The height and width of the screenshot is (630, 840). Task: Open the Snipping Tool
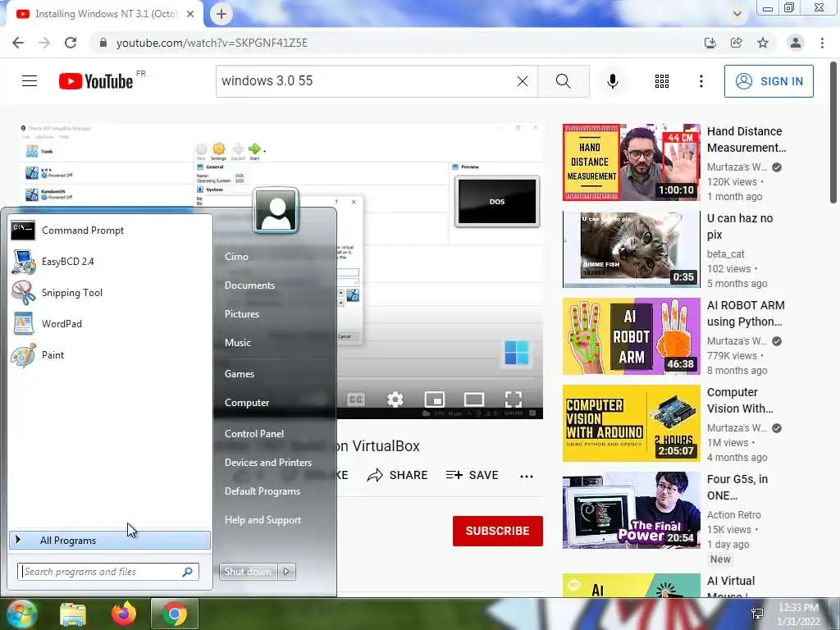click(110, 293)
